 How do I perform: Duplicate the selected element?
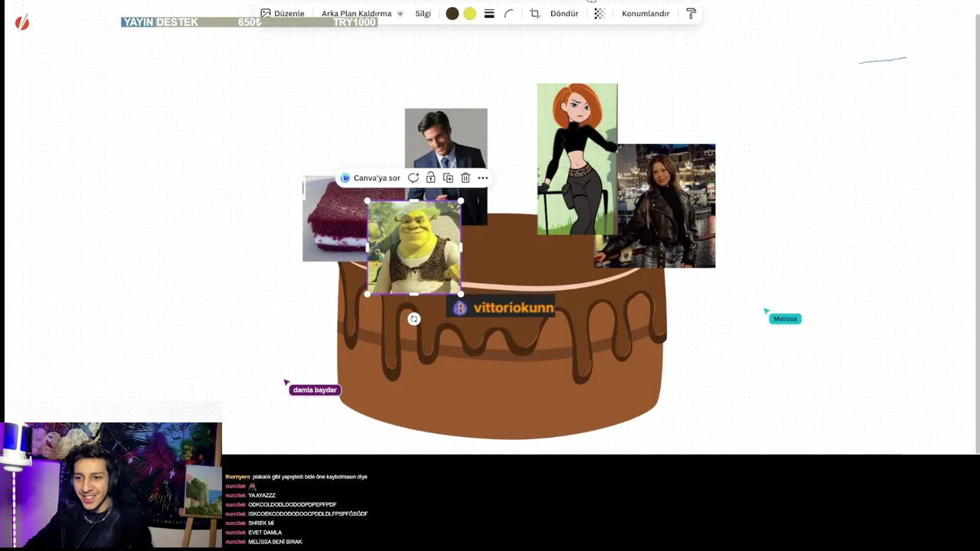point(448,178)
